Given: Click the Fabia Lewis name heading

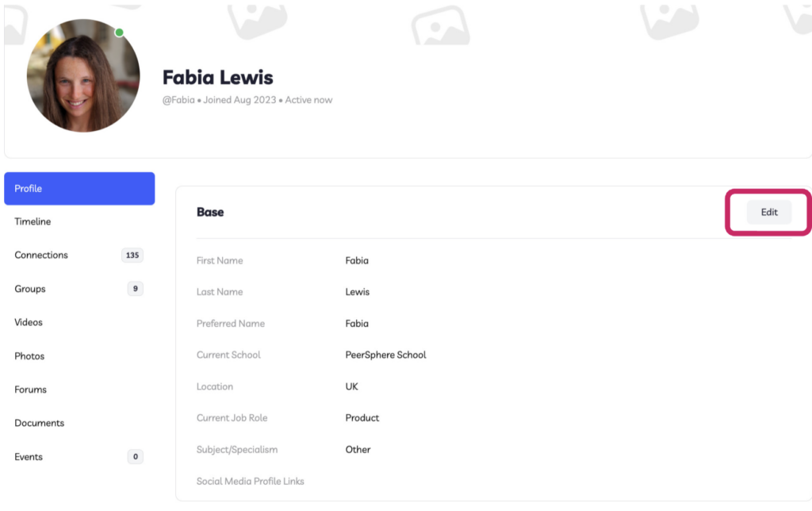Looking at the screenshot, I should (x=217, y=77).
